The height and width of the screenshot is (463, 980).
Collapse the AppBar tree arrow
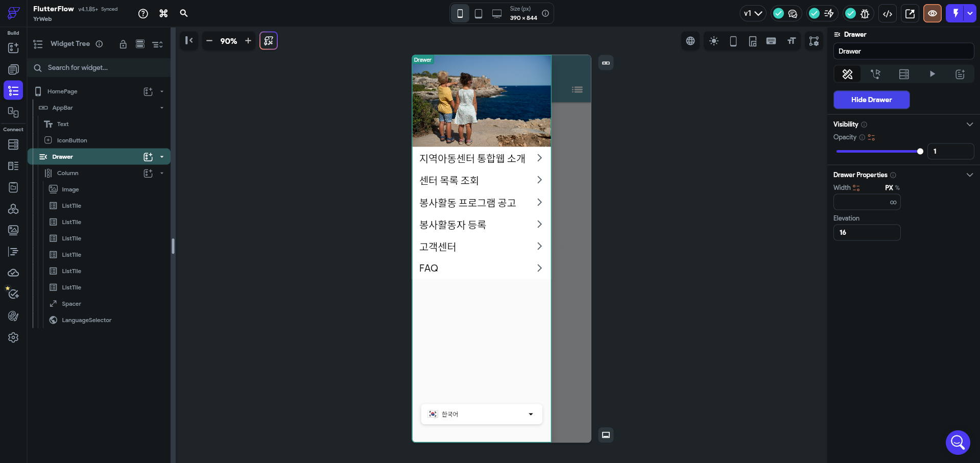coord(162,108)
